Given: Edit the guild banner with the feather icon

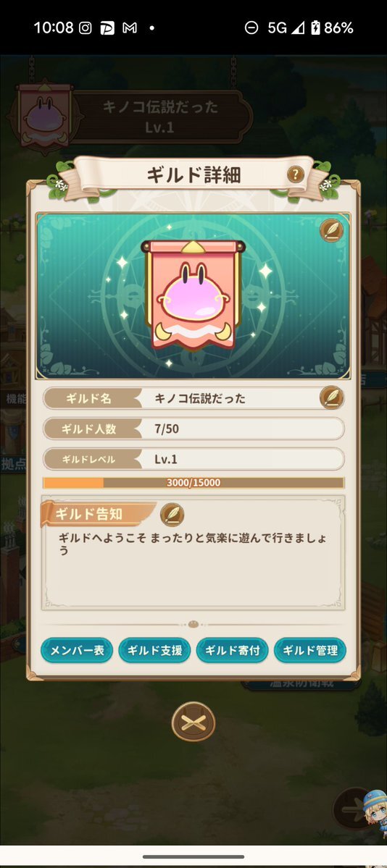Looking at the screenshot, I should [331, 230].
